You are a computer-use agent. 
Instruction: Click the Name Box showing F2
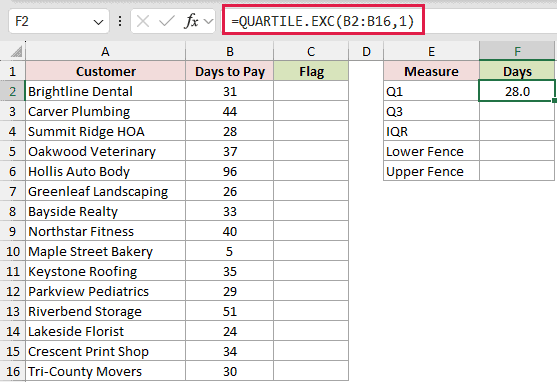tap(59, 21)
